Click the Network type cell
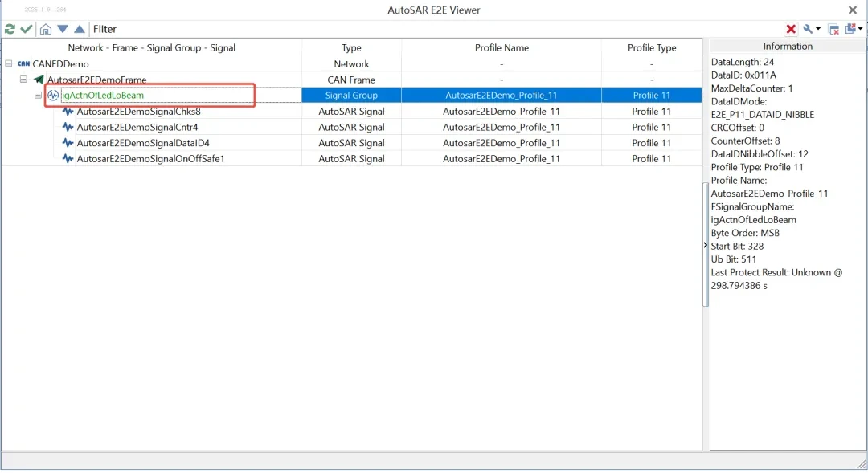The image size is (868, 473). pyautogui.click(x=351, y=64)
